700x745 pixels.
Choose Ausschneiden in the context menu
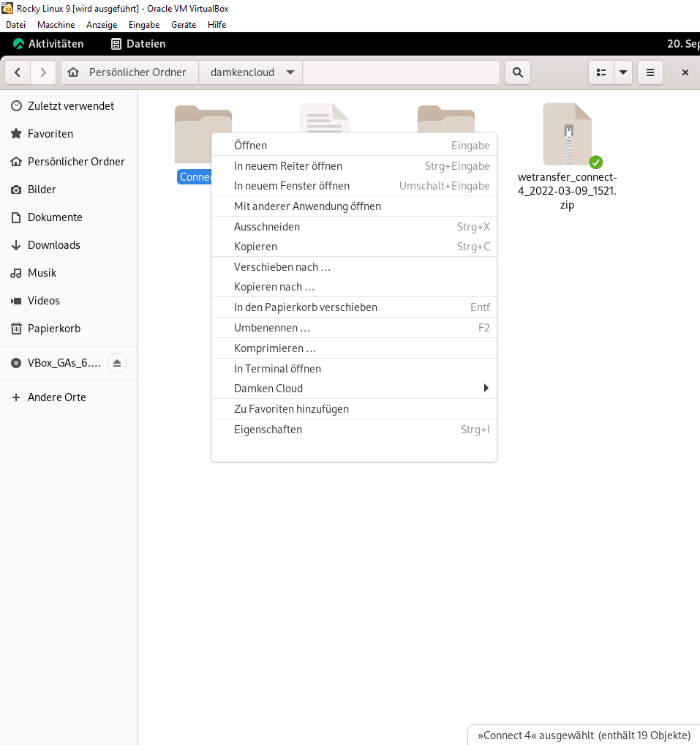pyautogui.click(x=354, y=227)
